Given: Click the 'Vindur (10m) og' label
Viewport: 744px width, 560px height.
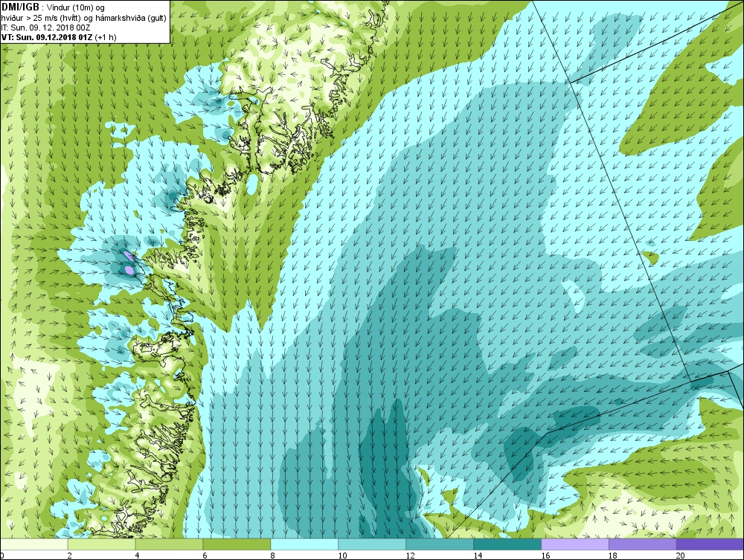Looking at the screenshot, I should tap(77, 7).
